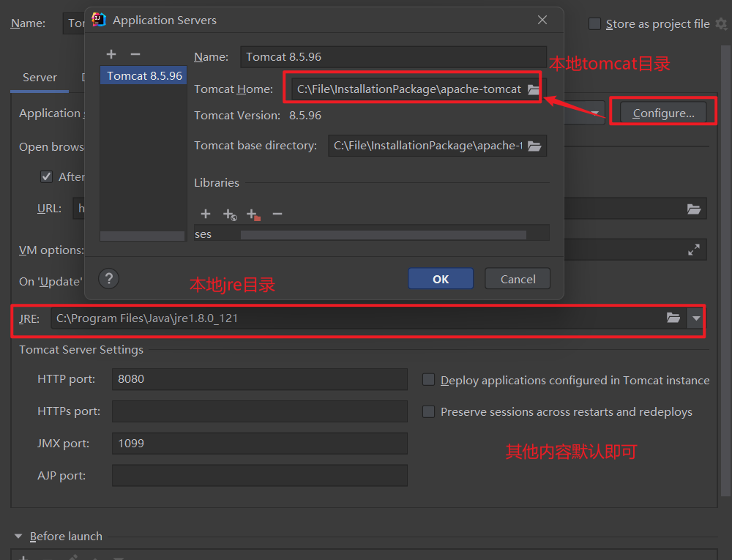Screen dimensions: 732x560
Task: Click the OK button
Action: pyautogui.click(x=441, y=279)
